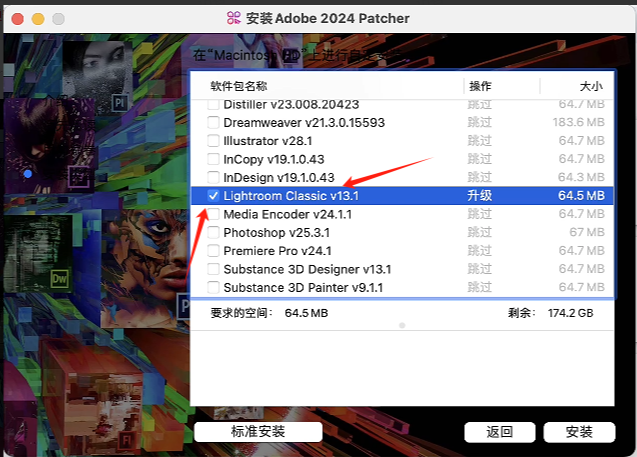The image size is (637, 457).
Task: Select the Photoshop v25.3.1 package name
Action: point(277,233)
